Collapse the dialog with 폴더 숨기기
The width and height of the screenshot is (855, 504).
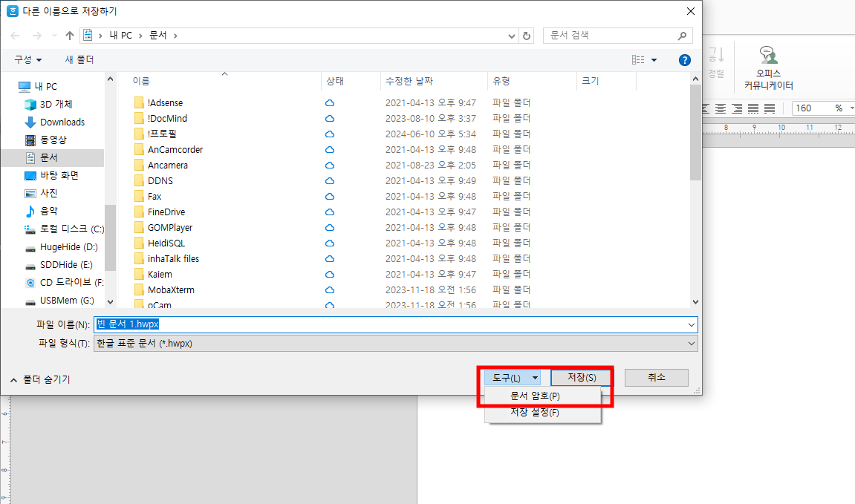click(38, 379)
